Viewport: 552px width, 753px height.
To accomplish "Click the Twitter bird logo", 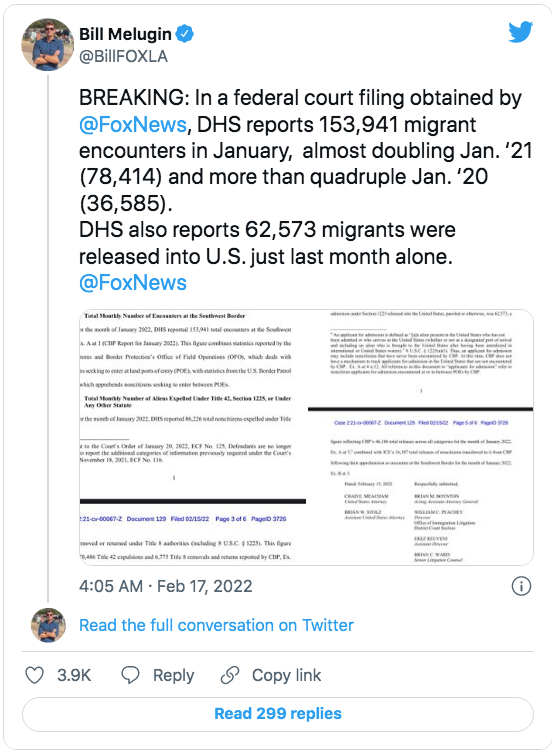I will click(521, 32).
